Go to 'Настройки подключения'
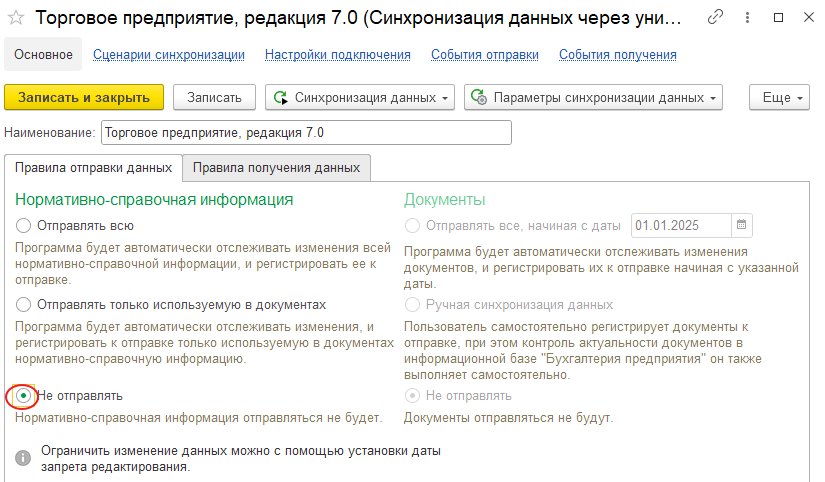The image size is (825, 482). [338, 55]
